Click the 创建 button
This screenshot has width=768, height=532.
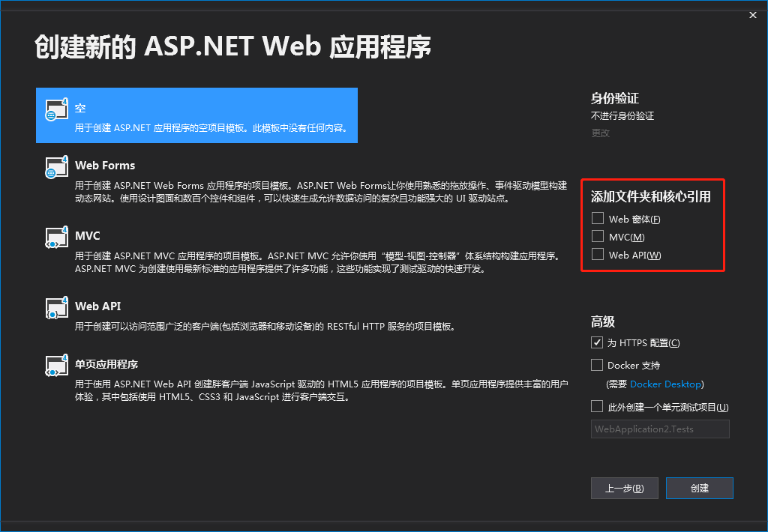[700, 488]
